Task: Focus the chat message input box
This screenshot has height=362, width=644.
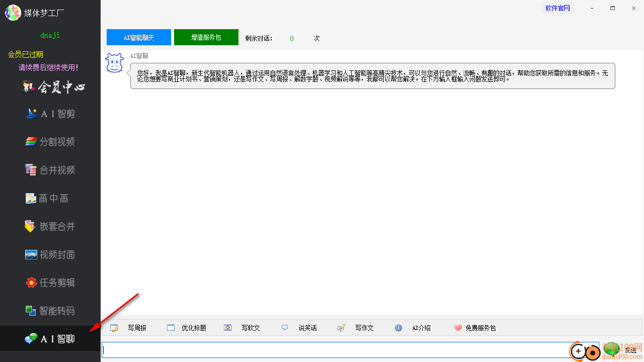Action: point(351,350)
